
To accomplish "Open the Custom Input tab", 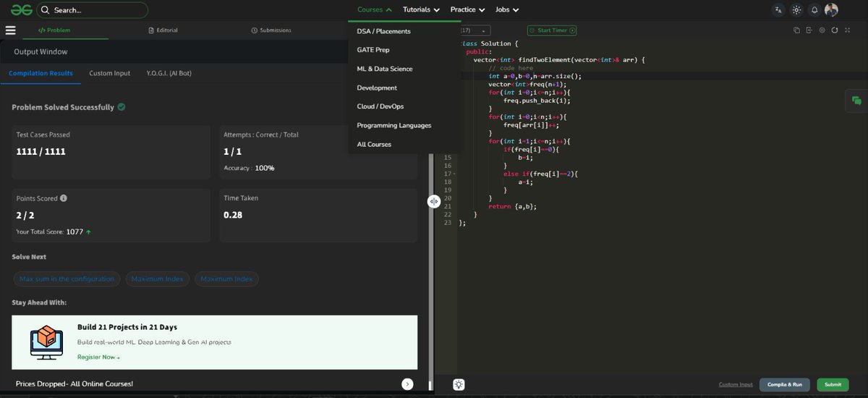I will 110,73.
